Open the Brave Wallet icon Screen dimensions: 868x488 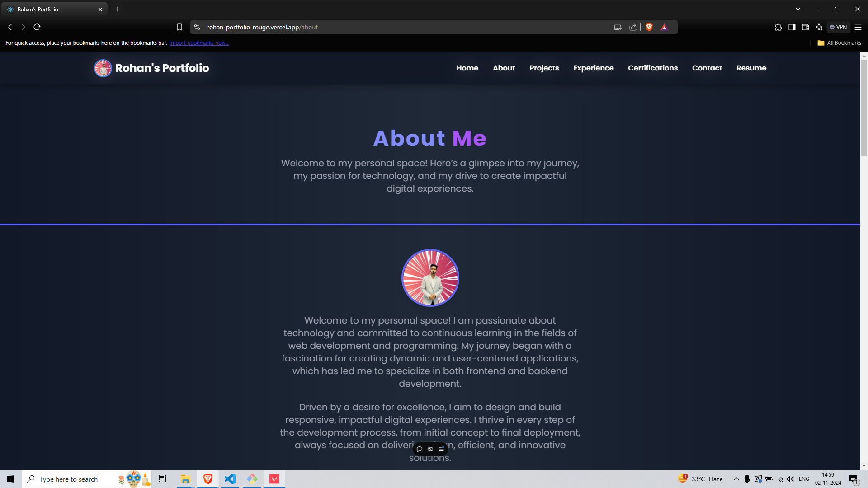pos(805,27)
